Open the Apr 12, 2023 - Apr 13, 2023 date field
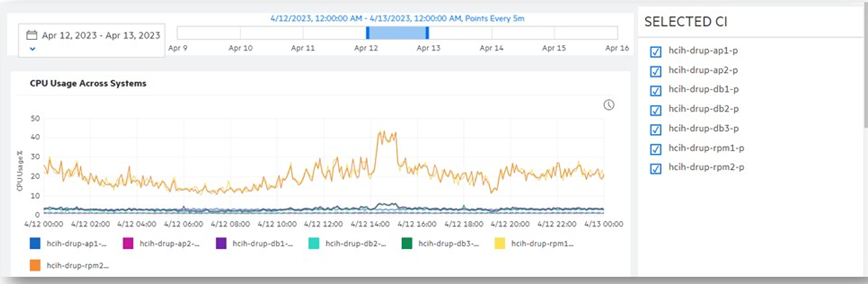The height and width of the screenshot is (284, 868). [x=101, y=35]
